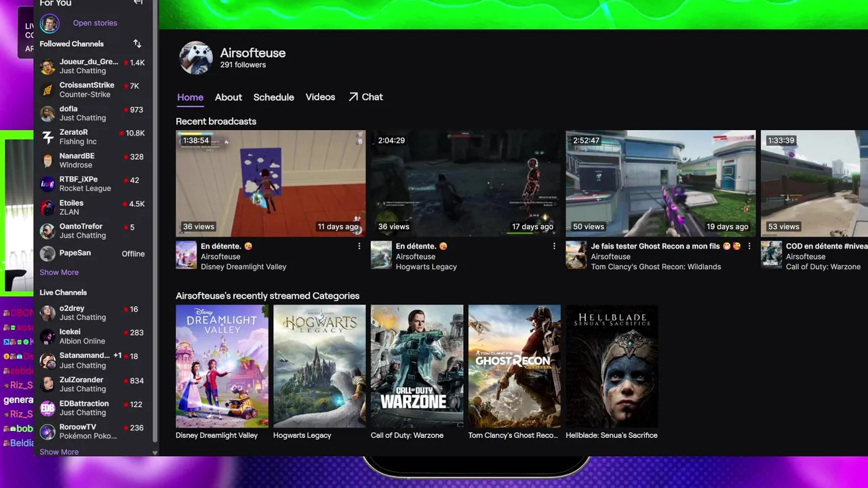868x488 pixels.
Task: Open Tom Clancy's Ghost Recon category cover
Action: pyautogui.click(x=515, y=366)
